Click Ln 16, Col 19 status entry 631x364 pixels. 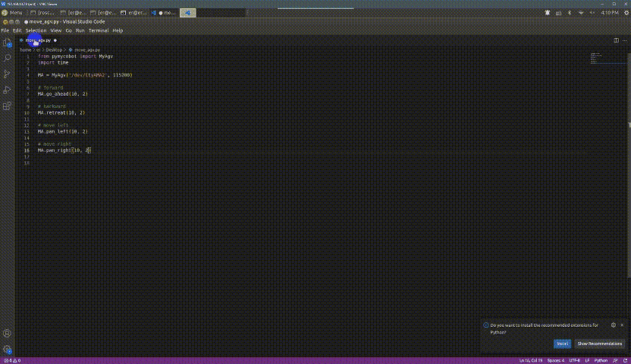tap(530, 361)
